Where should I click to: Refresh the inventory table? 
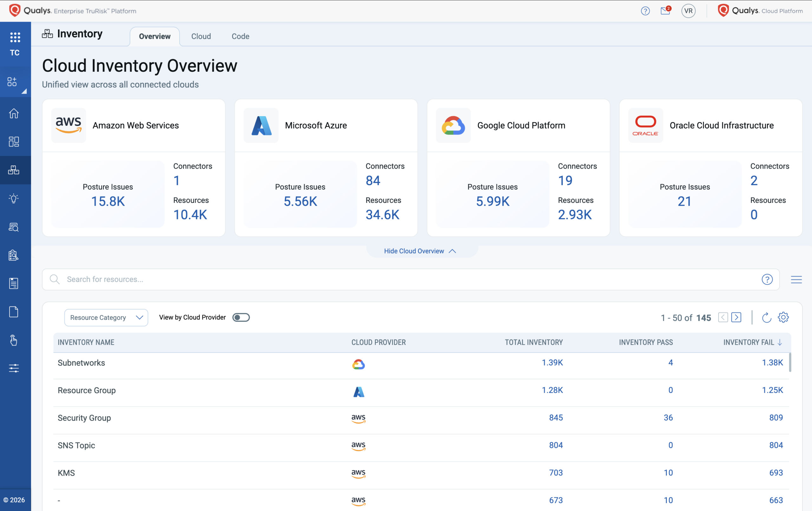pos(766,318)
